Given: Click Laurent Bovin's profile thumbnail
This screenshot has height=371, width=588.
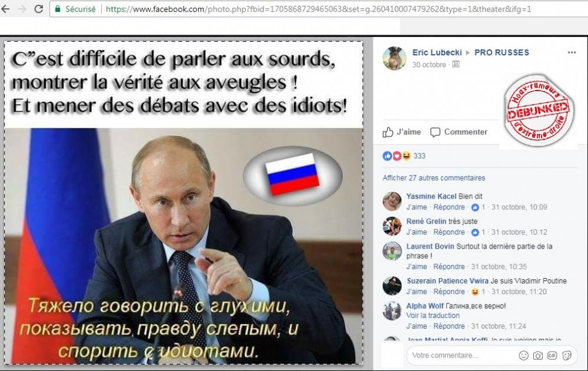Looking at the screenshot, I should click(392, 251).
